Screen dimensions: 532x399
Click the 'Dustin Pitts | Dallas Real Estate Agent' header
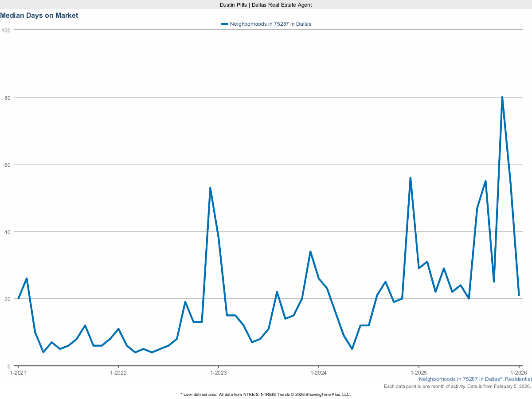coord(266,4)
